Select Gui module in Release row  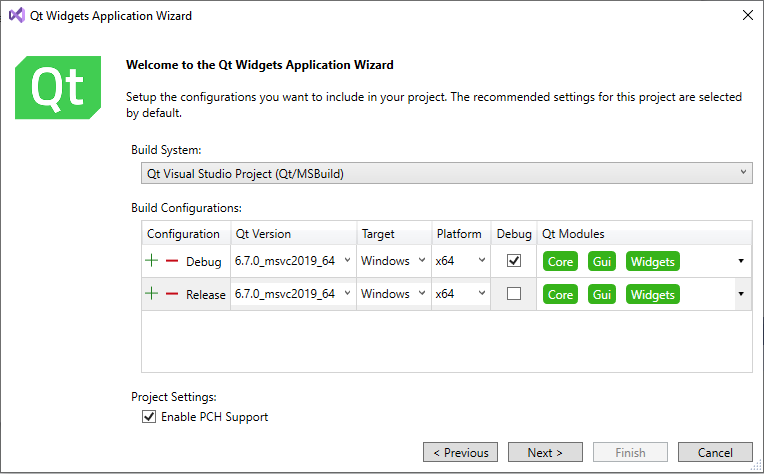(x=602, y=294)
